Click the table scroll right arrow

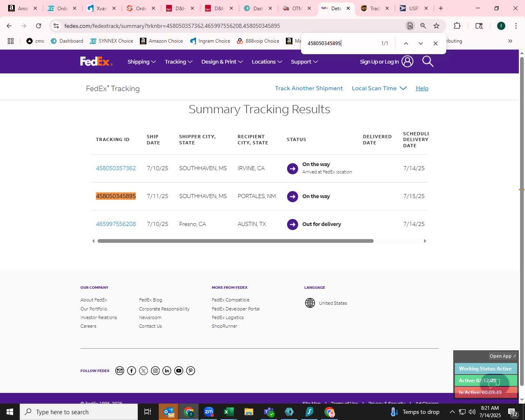point(425,241)
